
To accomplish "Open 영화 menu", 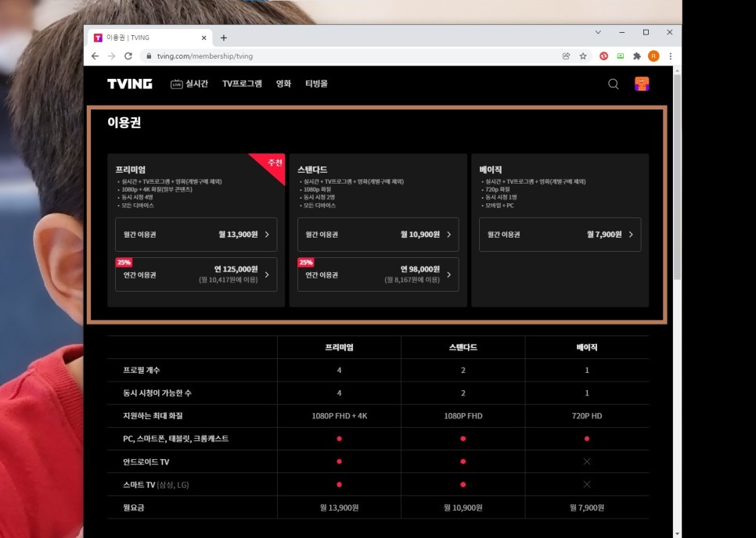I will pyautogui.click(x=283, y=84).
